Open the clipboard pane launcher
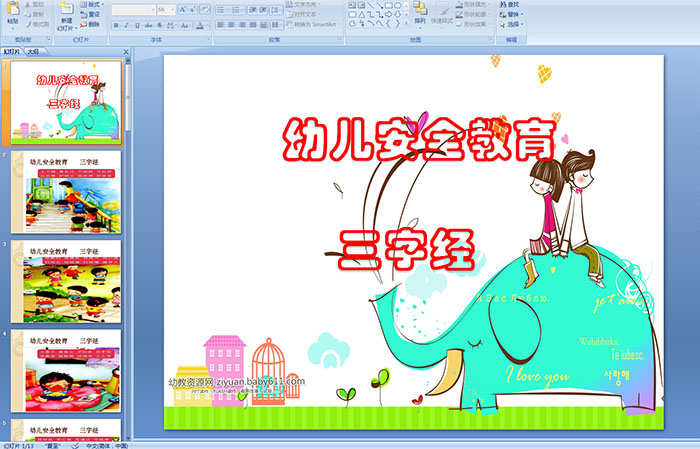 pyautogui.click(x=49, y=39)
